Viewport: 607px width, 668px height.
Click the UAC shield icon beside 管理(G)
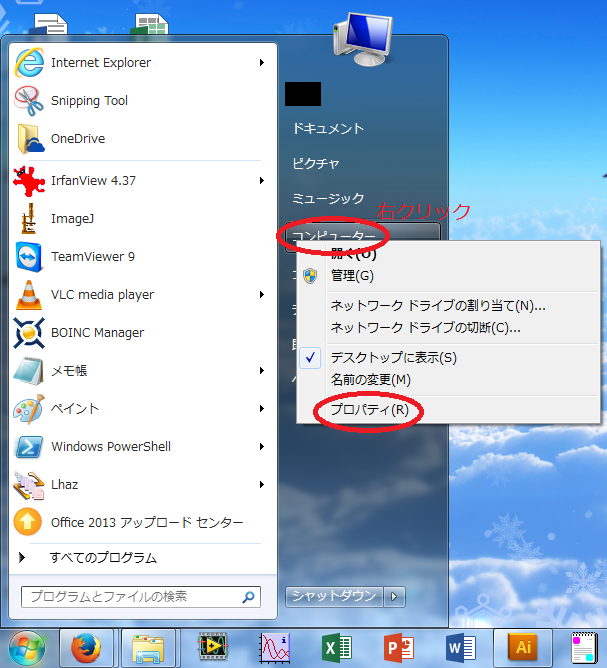310,276
